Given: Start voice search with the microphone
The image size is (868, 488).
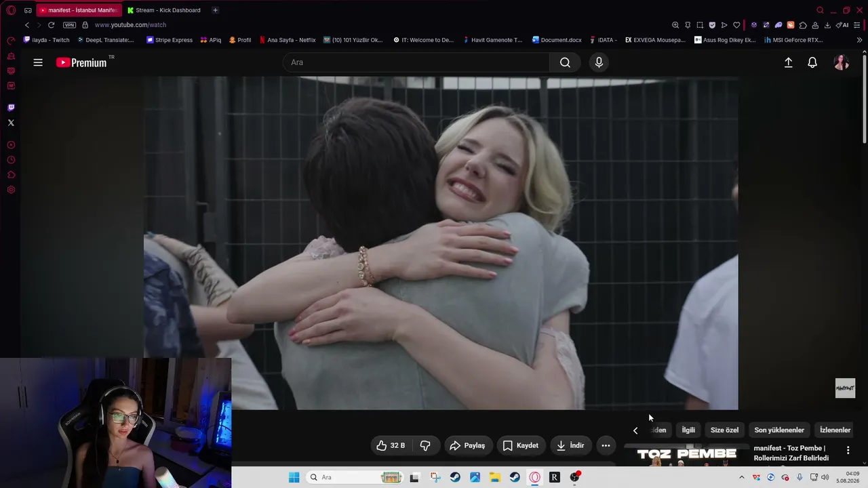Looking at the screenshot, I should (599, 62).
